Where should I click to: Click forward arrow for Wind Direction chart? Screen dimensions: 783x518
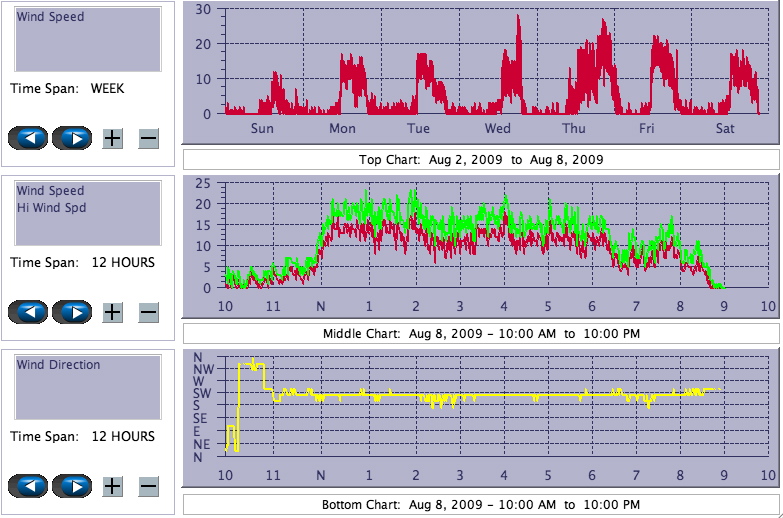72,486
